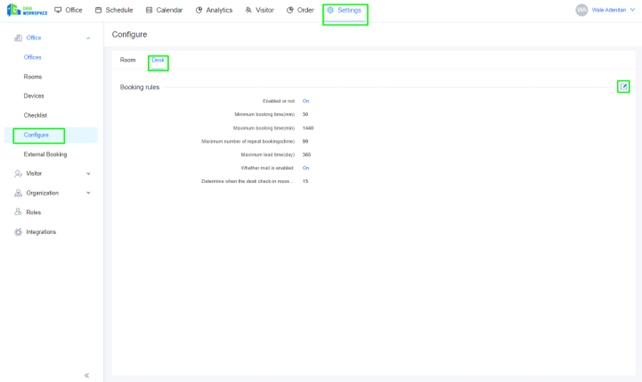642x382 pixels.
Task: Click the minimum booking time value 30
Action: [x=305, y=114]
